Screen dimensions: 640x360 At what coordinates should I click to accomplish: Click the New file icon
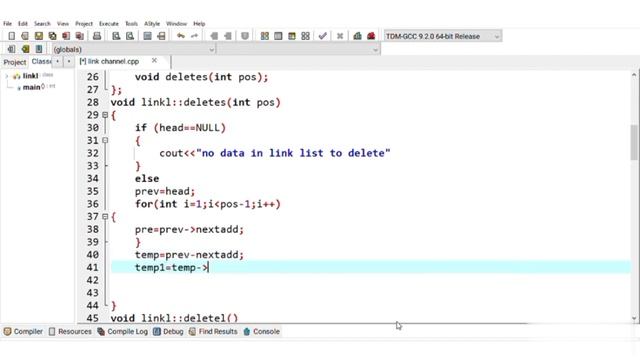[11, 36]
